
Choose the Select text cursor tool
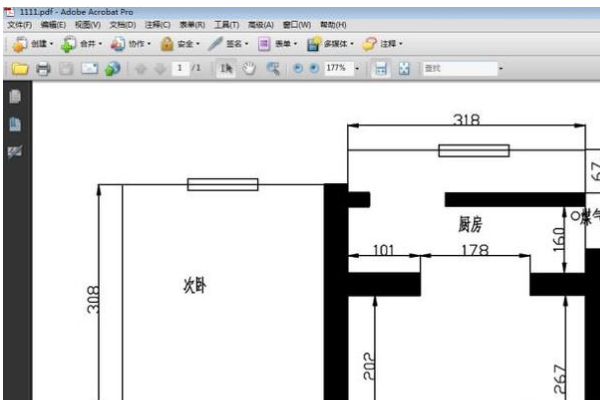coord(226,69)
